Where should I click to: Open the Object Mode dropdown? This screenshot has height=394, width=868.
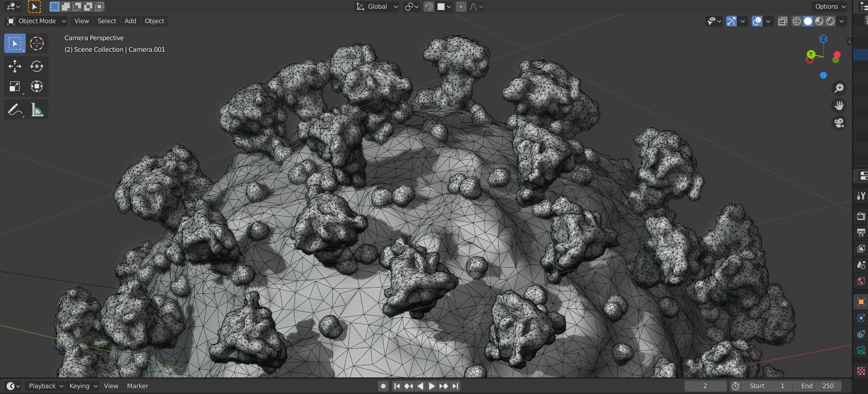[x=36, y=21]
